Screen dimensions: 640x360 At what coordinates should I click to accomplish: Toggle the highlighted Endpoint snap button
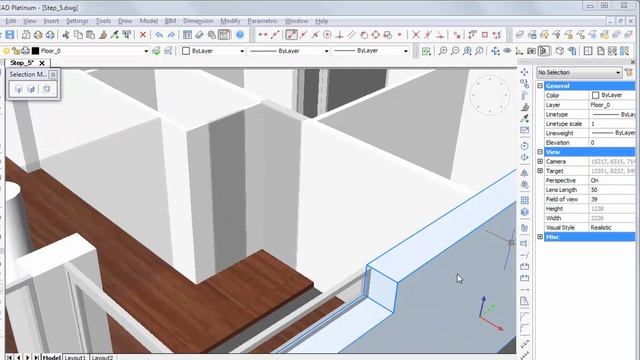point(291,35)
